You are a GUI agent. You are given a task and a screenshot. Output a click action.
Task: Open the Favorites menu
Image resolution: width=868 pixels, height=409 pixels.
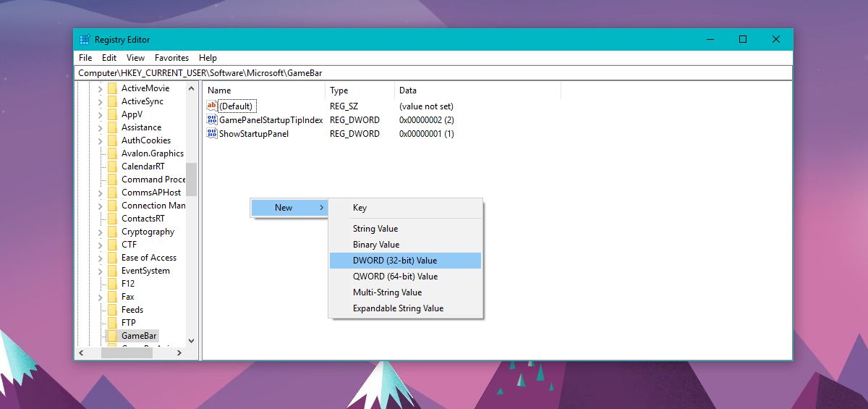(171, 58)
